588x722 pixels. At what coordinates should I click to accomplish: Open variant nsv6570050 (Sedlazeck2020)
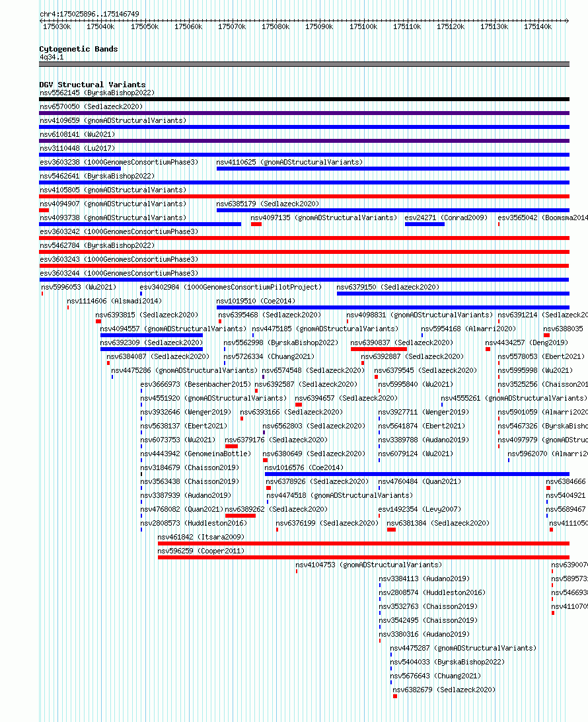[91, 106]
